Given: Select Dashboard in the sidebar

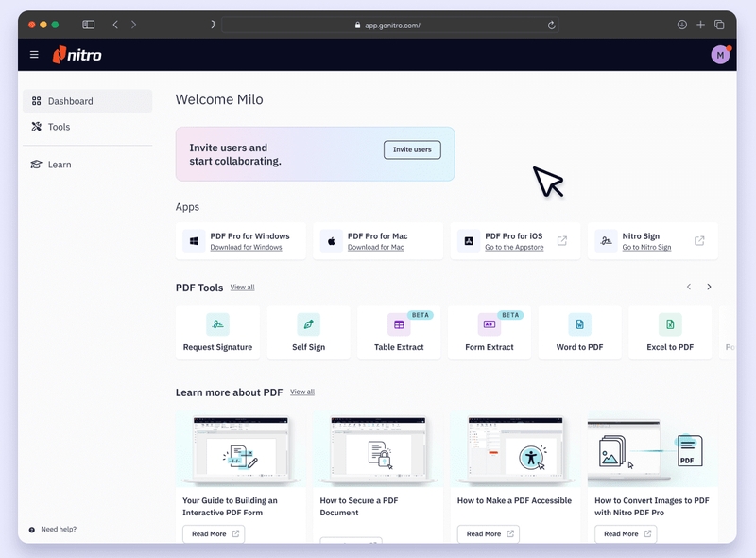Looking at the screenshot, I should 87,101.
